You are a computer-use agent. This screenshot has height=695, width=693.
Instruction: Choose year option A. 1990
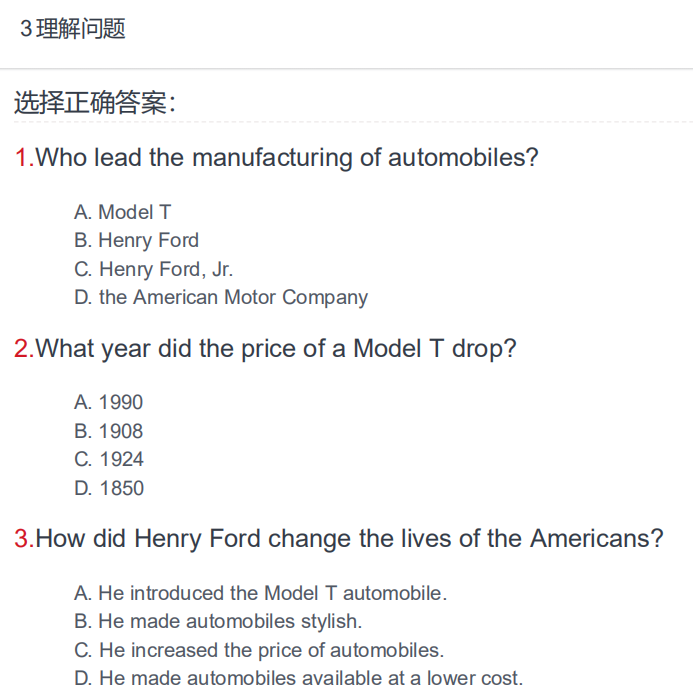108,402
